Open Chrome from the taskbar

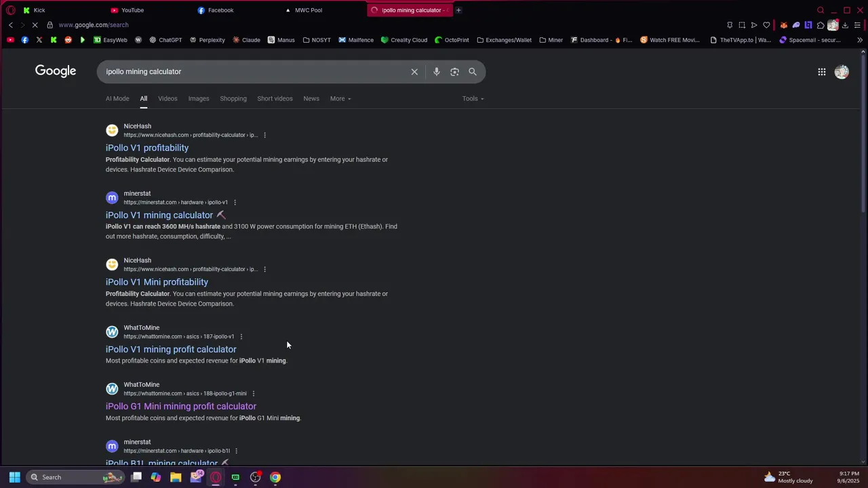(275, 477)
